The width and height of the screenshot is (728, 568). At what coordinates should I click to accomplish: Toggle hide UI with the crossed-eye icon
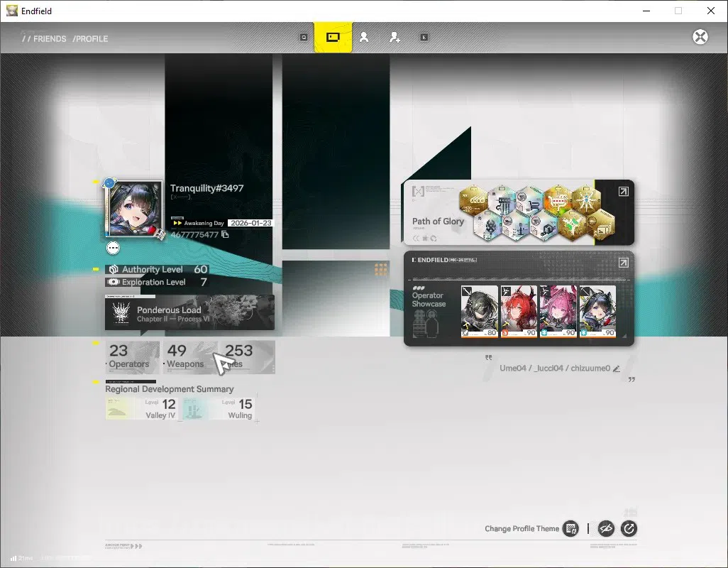[x=606, y=528]
